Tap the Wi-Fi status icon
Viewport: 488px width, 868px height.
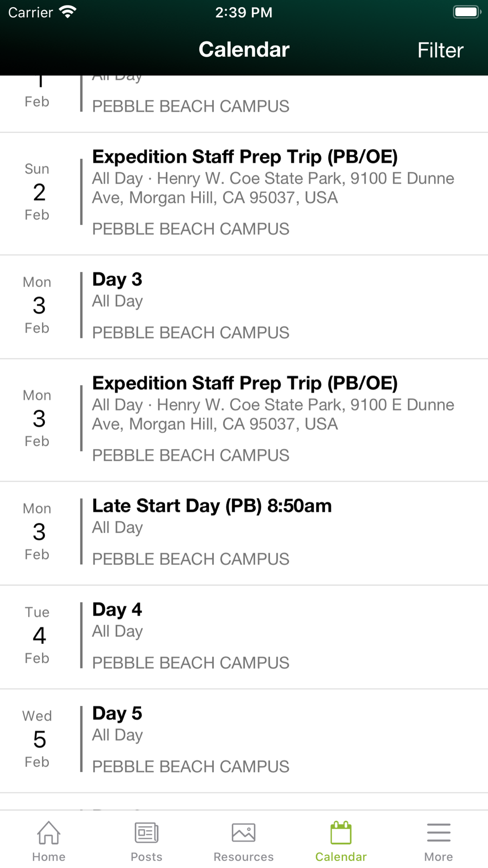point(67,12)
